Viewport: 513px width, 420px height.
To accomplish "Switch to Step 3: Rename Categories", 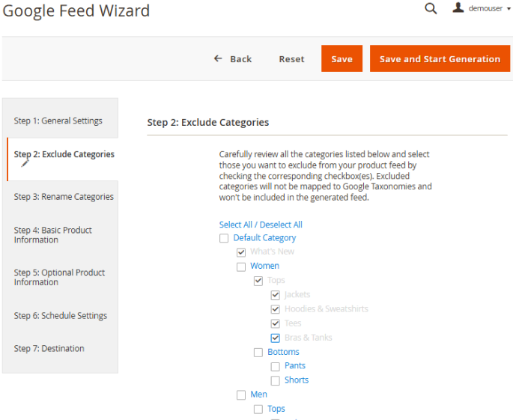I will pyautogui.click(x=62, y=197).
